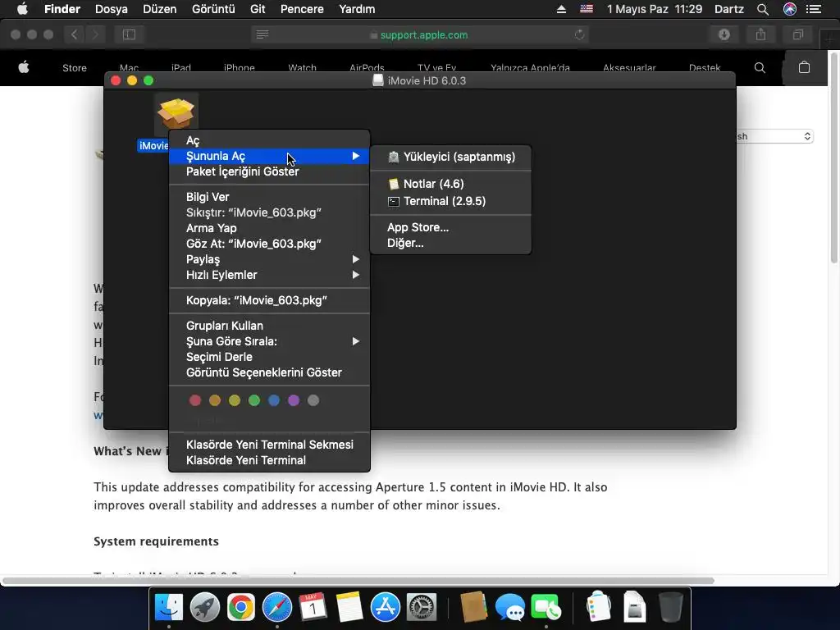Select Paket İçeriğini Göster
The image size is (840, 630).
click(x=269, y=171)
